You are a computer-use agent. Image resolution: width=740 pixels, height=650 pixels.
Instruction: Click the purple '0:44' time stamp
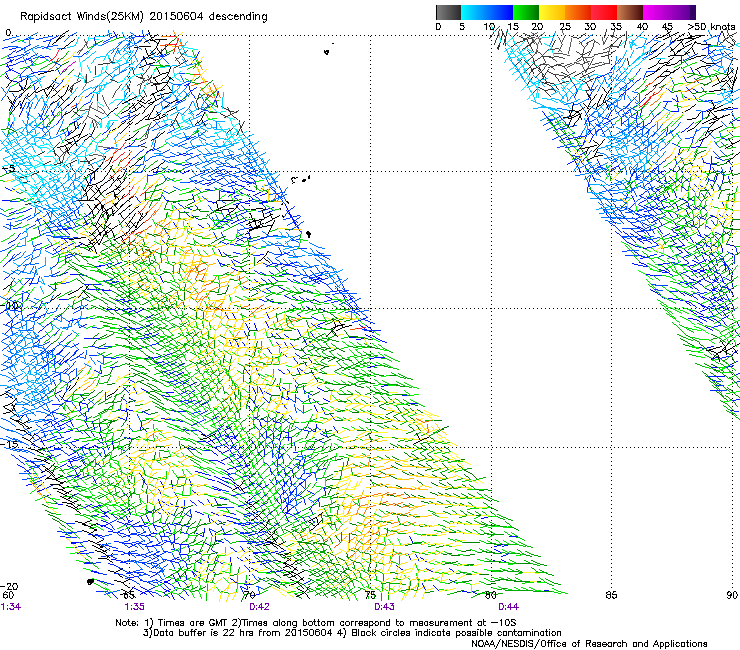(x=508, y=607)
